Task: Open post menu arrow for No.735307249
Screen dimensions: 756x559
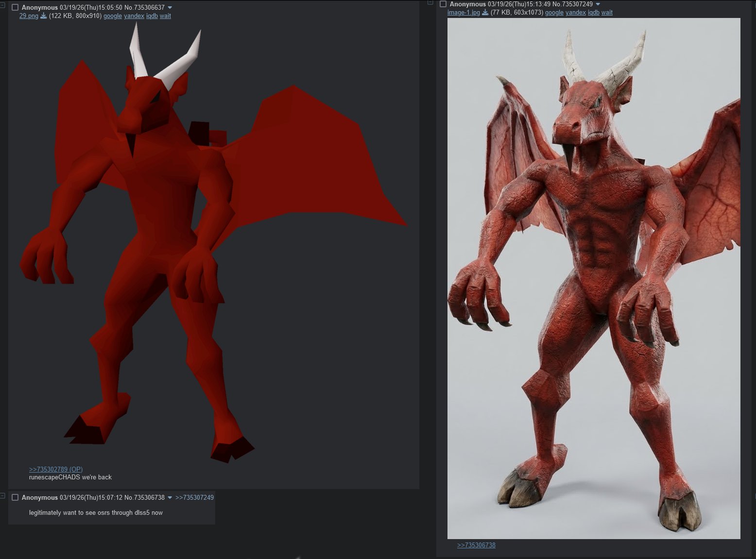Action: tap(598, 4)
